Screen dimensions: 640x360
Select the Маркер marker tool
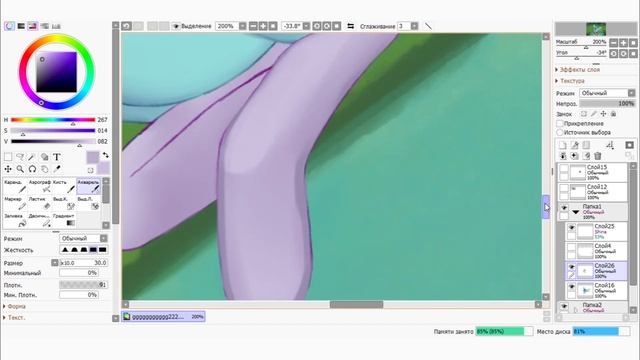click(x=15, y=203)
